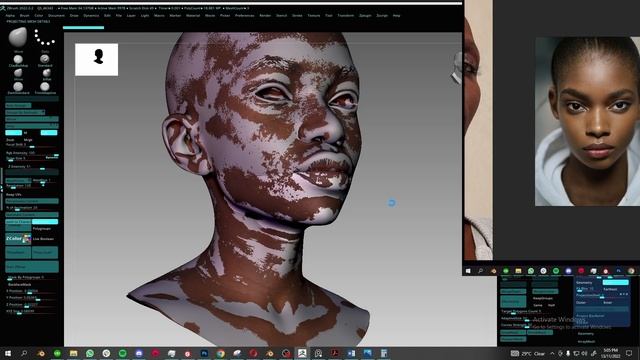The image size is (640, 360).
Task: Open the Material menu
Action: (193, 16)
